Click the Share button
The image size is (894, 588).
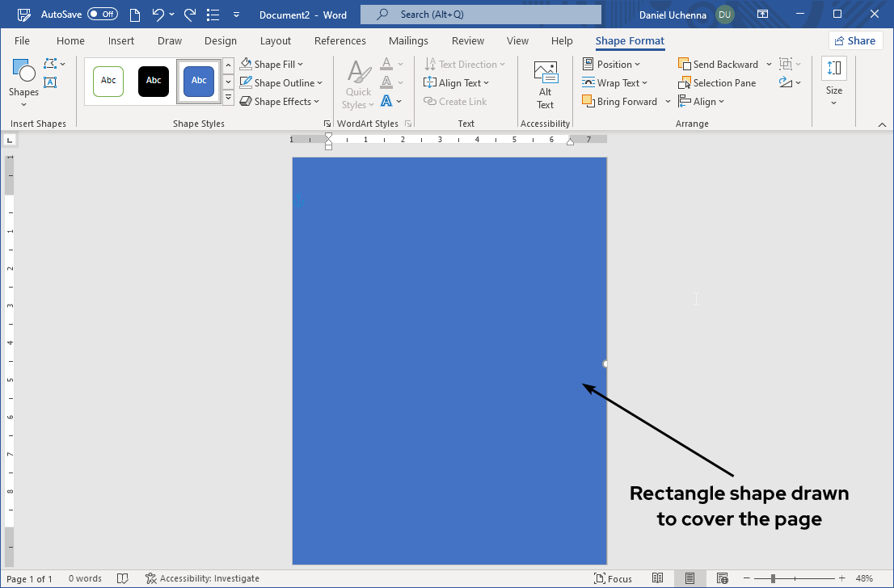click(x=855, y=40)
